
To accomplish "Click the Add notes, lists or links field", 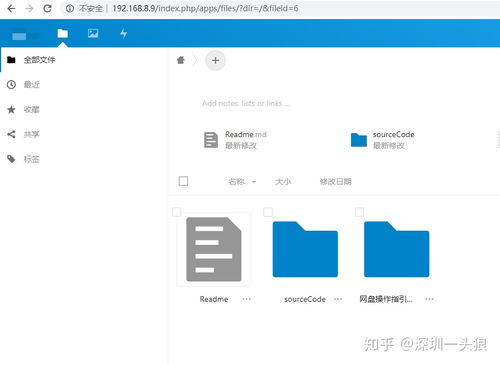I will (x=246, y=103).
